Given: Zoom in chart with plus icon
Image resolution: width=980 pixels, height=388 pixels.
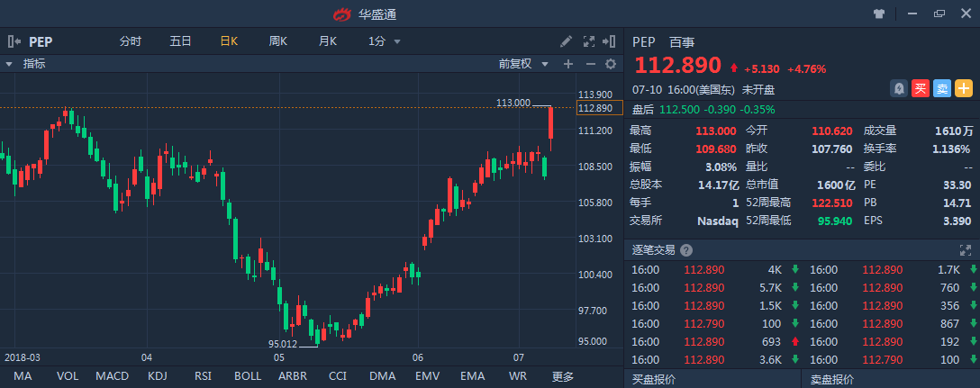Looking at the screenshot, I should coord(568,64).
